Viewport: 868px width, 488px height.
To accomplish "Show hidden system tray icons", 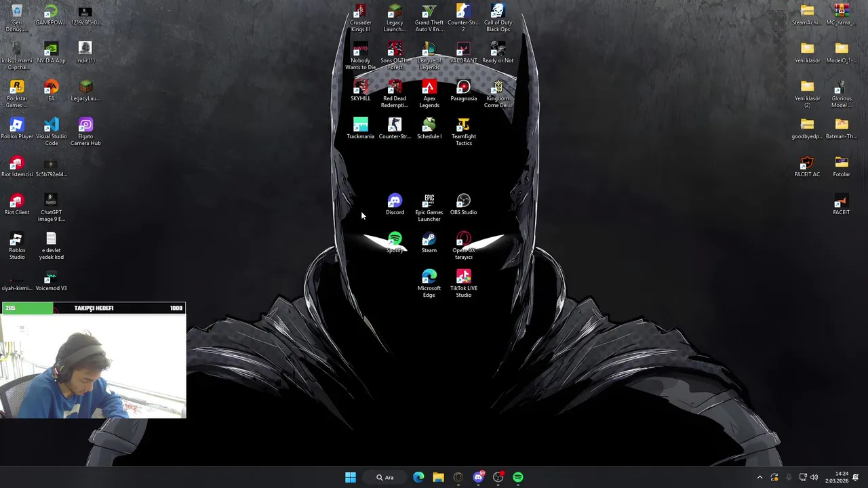I will 759,477.
